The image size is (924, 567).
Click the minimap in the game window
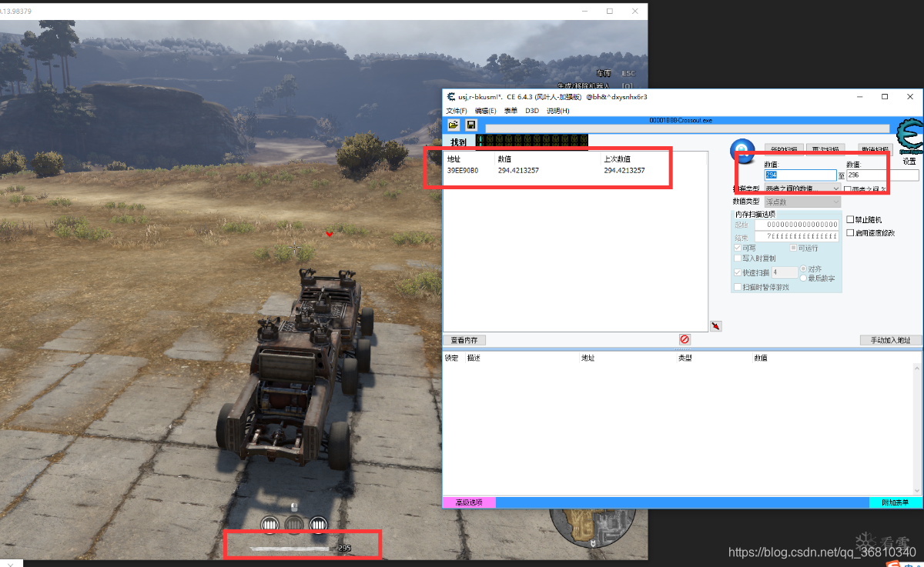tap(592, 529)
